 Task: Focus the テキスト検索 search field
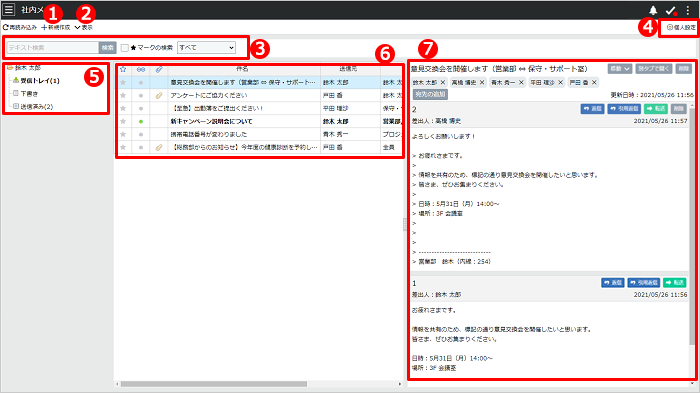(x=53, y=47)
